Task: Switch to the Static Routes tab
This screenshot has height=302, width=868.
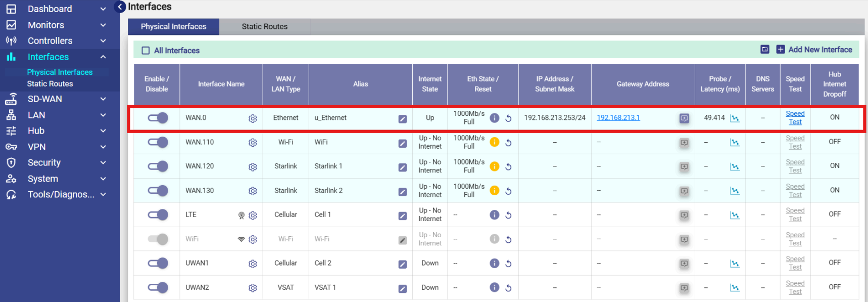Action: click(264, 27)
